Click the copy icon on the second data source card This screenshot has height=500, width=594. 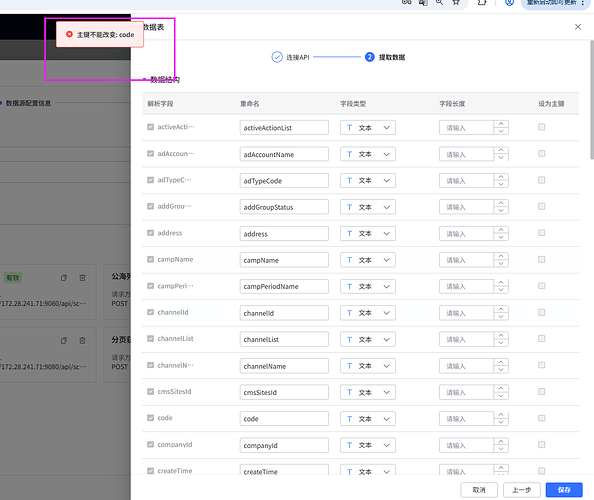(x=64, y=341)
